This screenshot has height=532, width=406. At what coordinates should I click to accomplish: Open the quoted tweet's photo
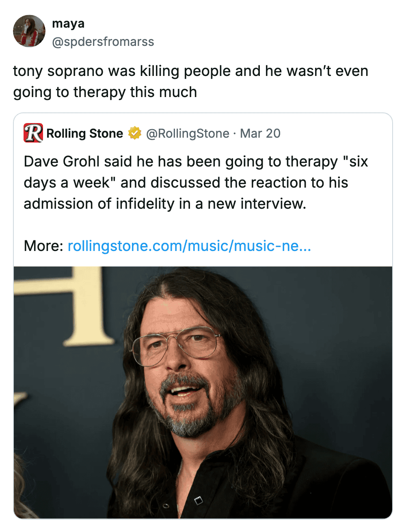click(203, 392)
